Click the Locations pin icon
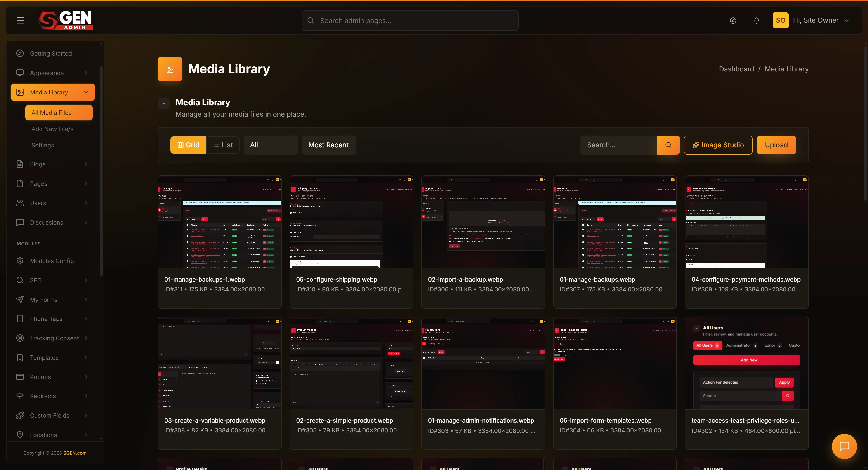This screenshot has width=868, height=470. point(20,435)
